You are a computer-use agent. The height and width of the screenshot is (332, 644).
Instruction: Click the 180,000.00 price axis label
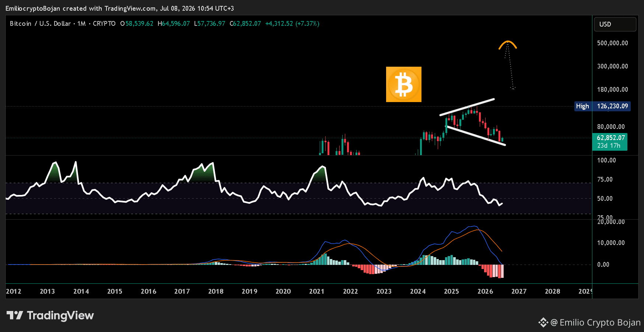pos(612,90)
